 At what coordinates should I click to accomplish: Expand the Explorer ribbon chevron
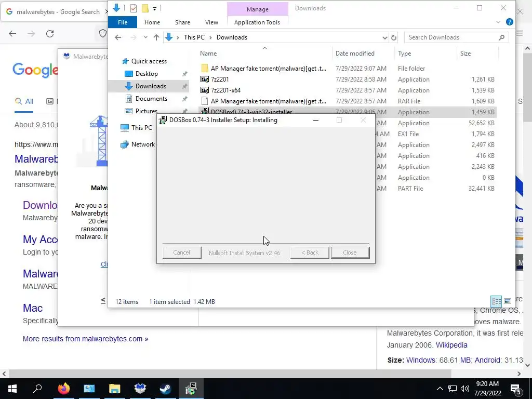pyautogui.click(x=498, y=22)
